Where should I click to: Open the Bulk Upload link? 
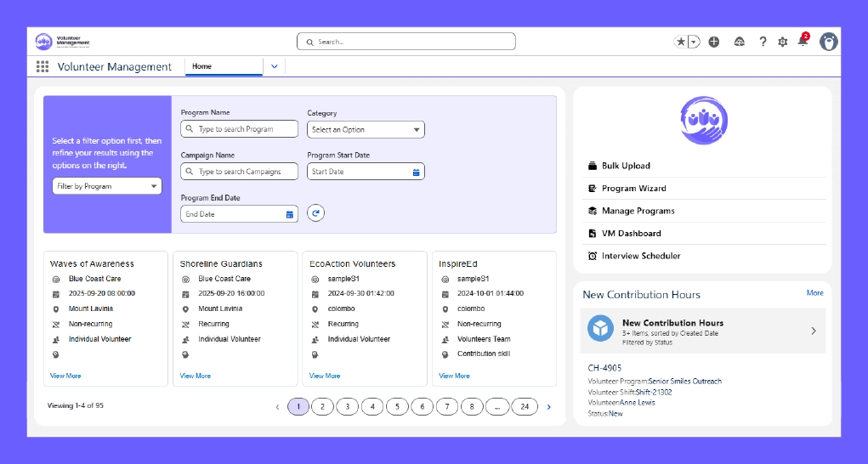pos(626,166)
